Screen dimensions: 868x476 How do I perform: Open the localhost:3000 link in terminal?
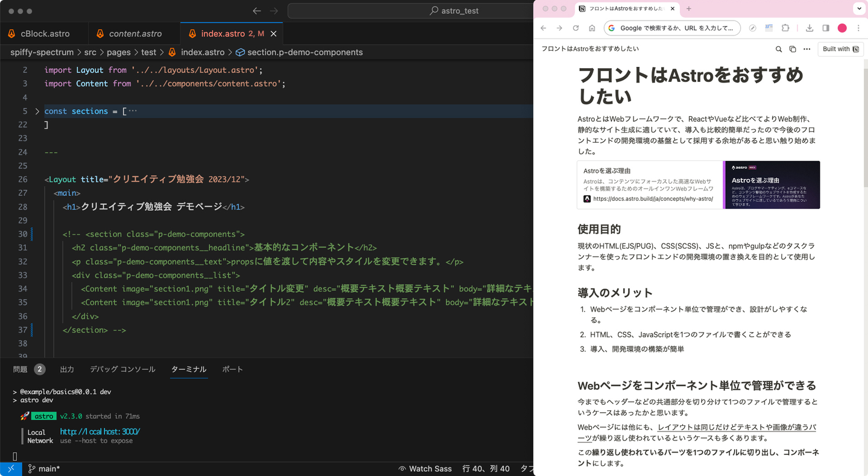(100, 432)
